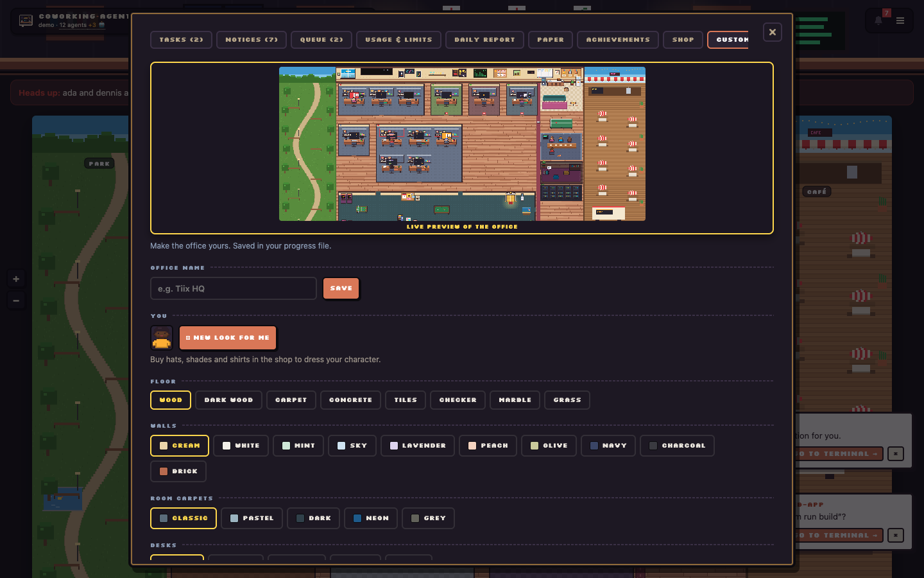Choose Grey room carpets
Image resolution: width=924 pixels, height=578 pixels.
click(428, 518)
